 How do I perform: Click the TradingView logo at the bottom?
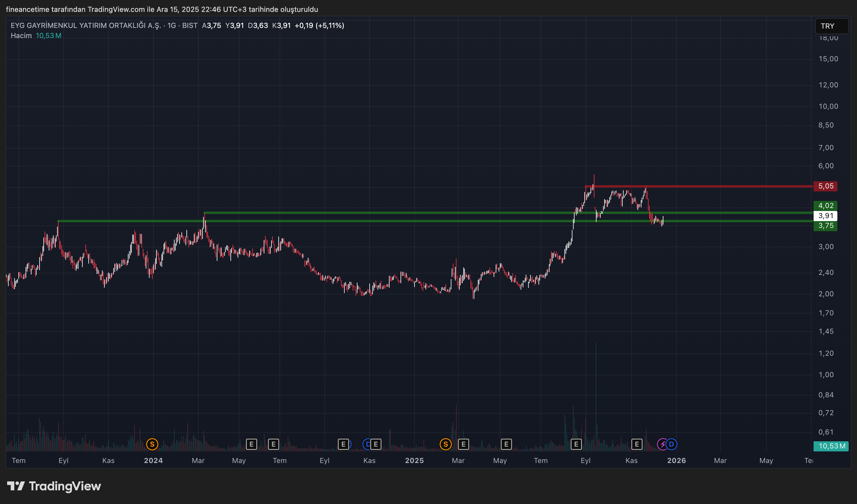54,486
